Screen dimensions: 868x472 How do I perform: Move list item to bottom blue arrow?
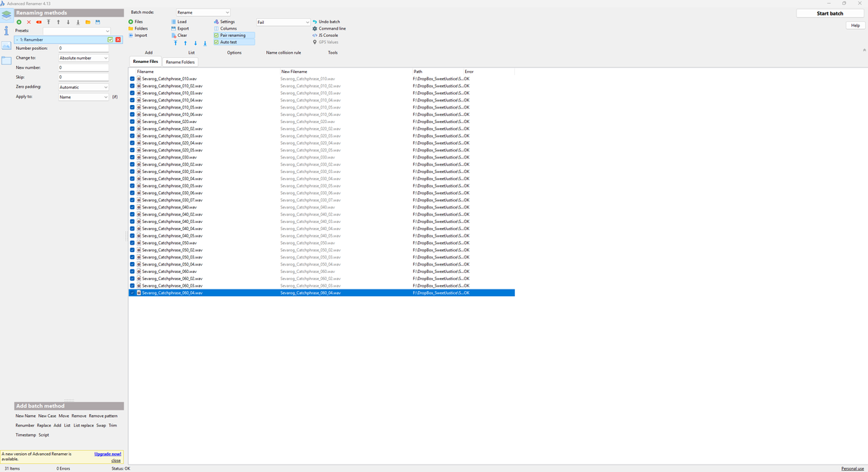(205, 43)
